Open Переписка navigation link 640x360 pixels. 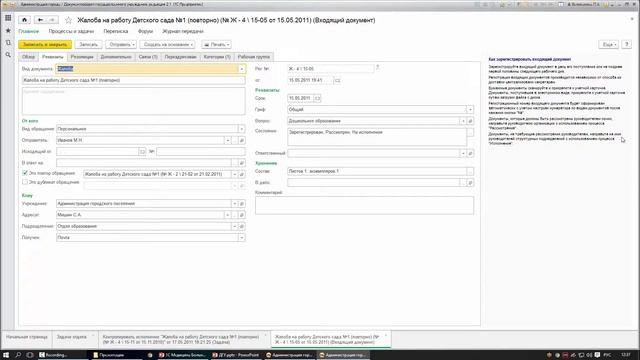tap(116, 31)
